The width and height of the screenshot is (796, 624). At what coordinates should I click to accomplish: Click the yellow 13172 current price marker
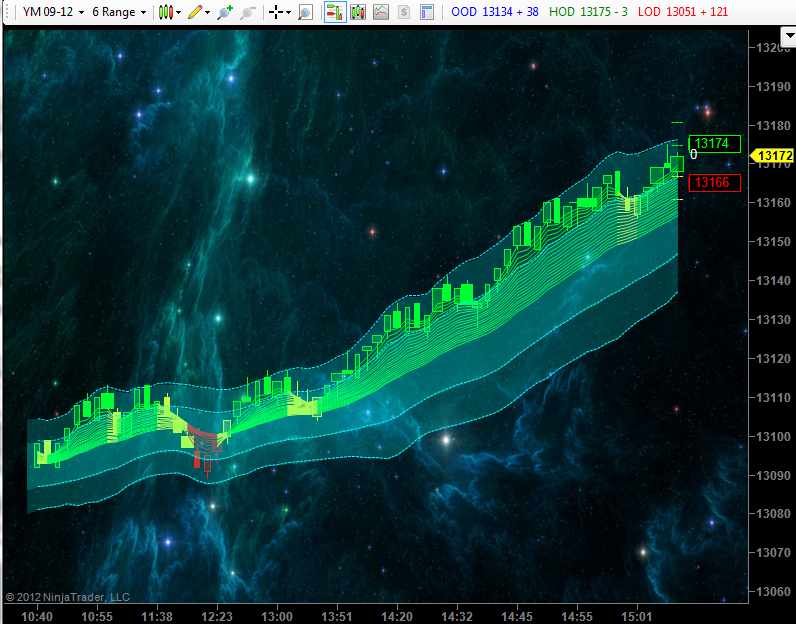(772, 155)
